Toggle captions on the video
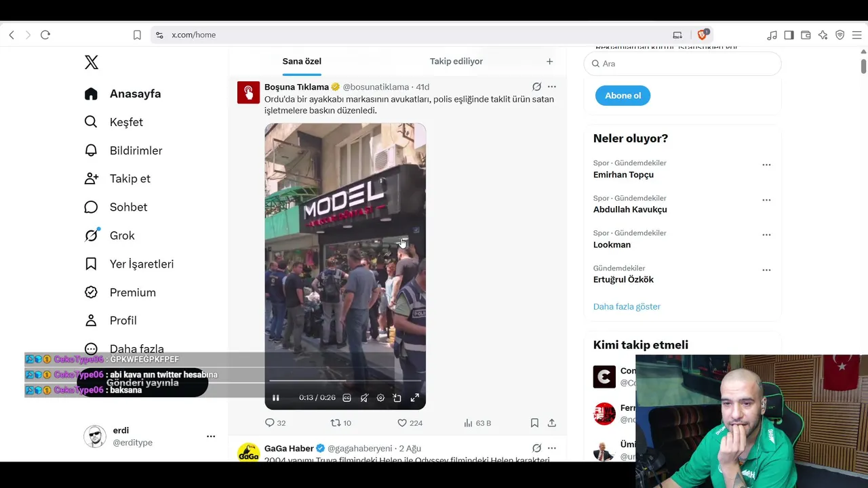 point(347,398)
